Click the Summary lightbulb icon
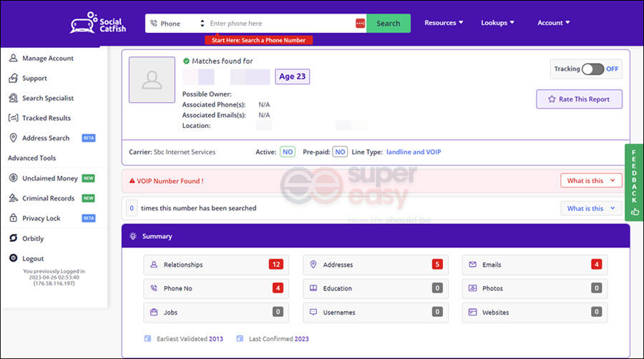The width and height of the screenshot is (644, 359). [x=132, y=236]
